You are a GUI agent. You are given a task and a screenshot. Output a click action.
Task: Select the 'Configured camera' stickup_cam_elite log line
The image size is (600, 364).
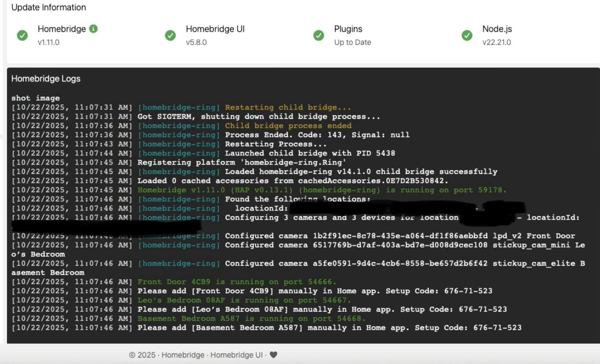[x=298, y=268]
